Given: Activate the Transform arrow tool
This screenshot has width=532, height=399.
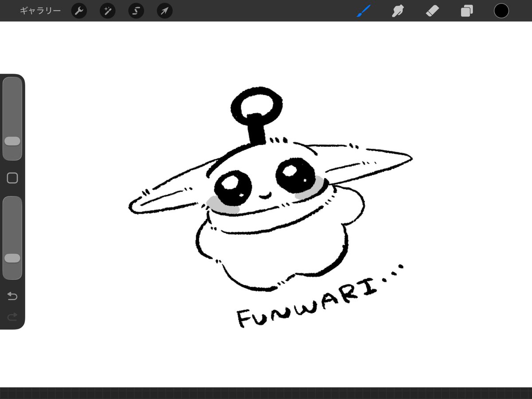Looking at the screenshot, I should tap(164, 11).
